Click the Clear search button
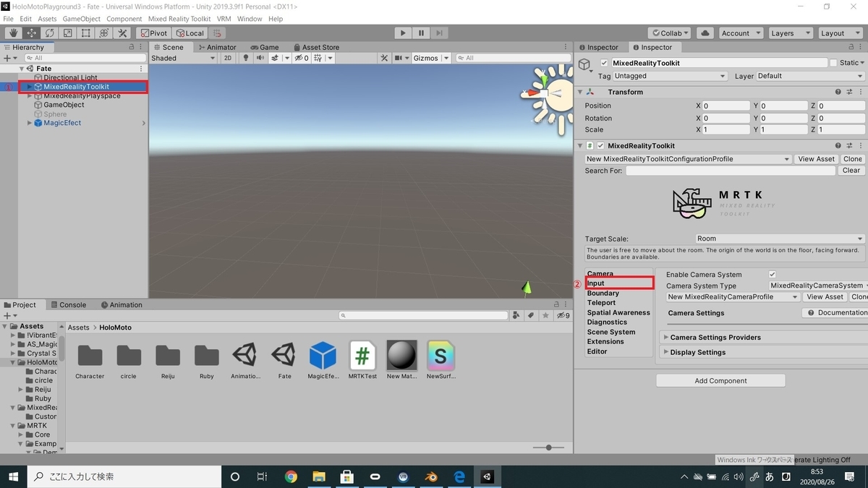The height and width of the screenshot is (488, 868). coord(851,171)
